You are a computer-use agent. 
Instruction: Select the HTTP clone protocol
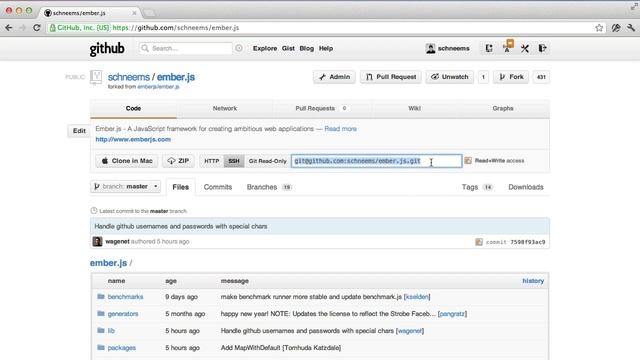point(211,161)
